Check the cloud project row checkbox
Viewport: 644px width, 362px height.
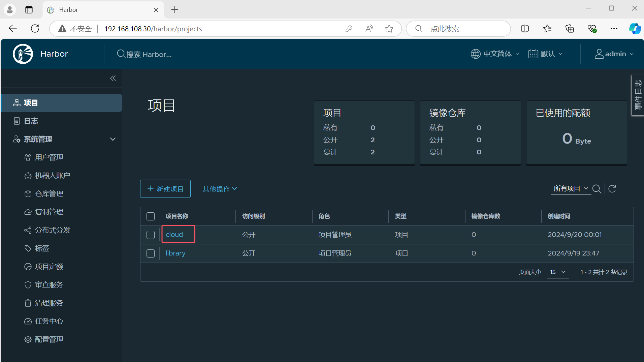point(151,235)
